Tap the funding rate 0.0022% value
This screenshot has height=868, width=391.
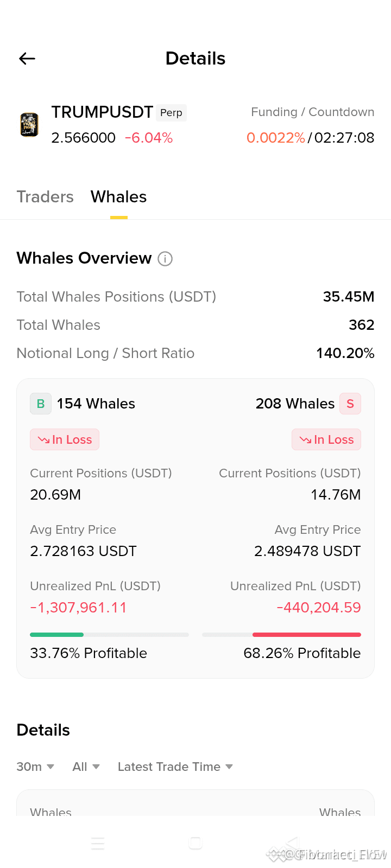pos(276,138)
